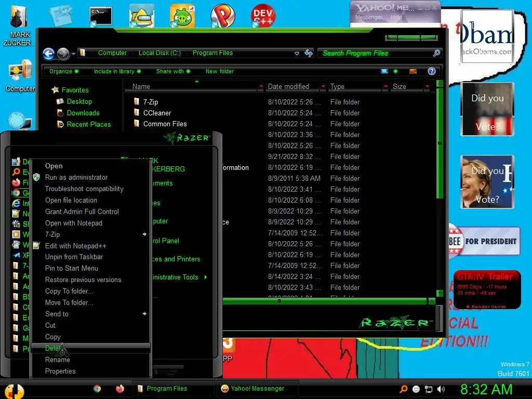The image size is (532, 399).
Task: Choose Run as administrator in context menu
Action: [x=90, y=177]
